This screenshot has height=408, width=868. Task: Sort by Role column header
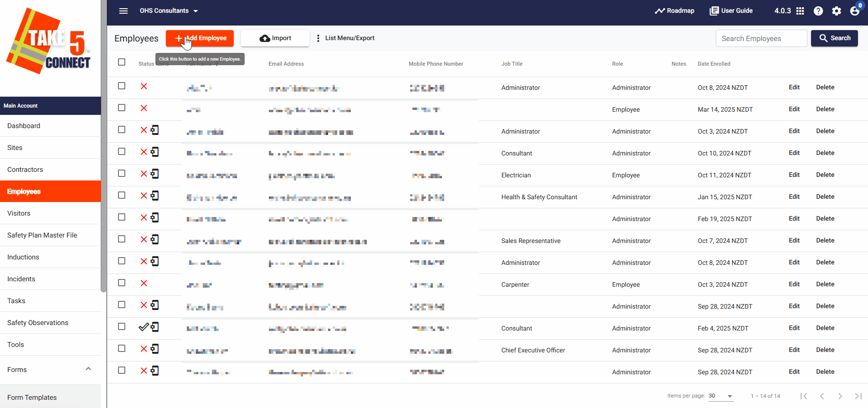[617, 64]
